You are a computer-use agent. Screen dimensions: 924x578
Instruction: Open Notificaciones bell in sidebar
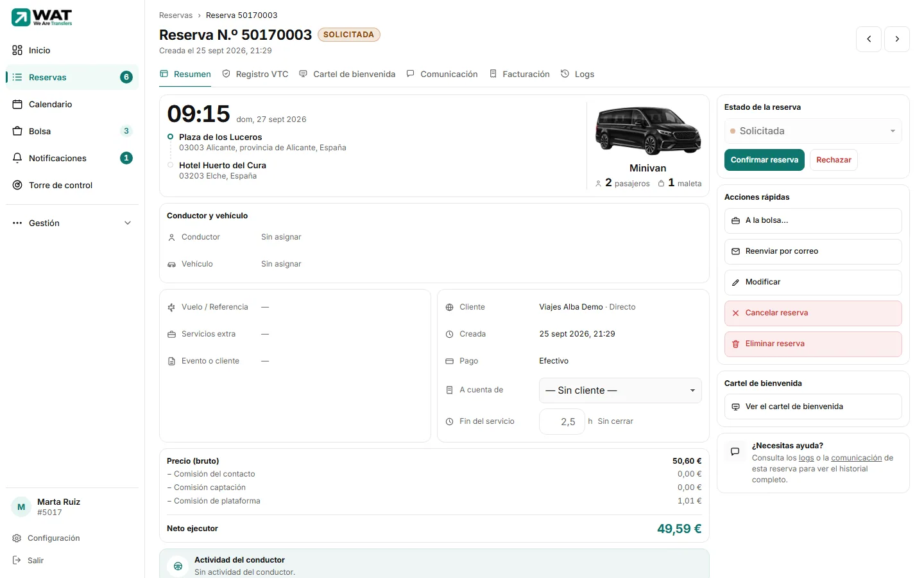click(x=17, y=158)
